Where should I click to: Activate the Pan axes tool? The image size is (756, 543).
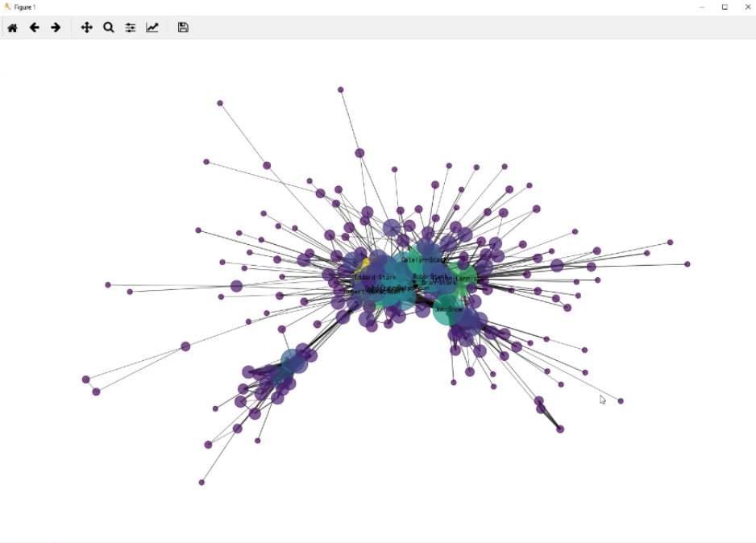click(87, 27)
